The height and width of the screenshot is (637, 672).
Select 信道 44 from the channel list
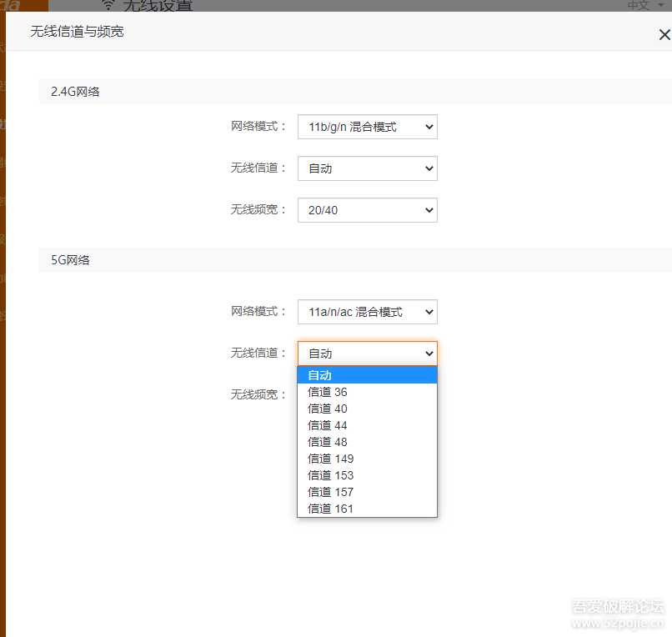[x=367, y=425]
